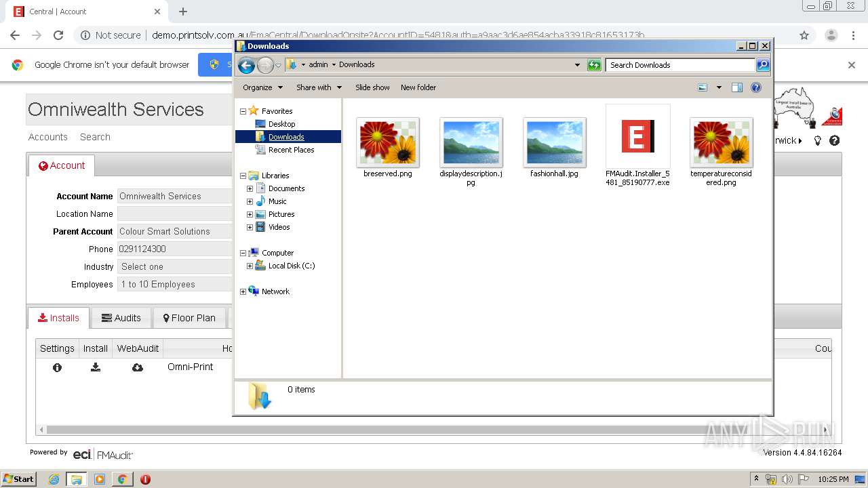This screenshot has width=868, height=488.
Task: Select Desktop under Favorites
Action: pyautogui.click(x=281, y=124)
